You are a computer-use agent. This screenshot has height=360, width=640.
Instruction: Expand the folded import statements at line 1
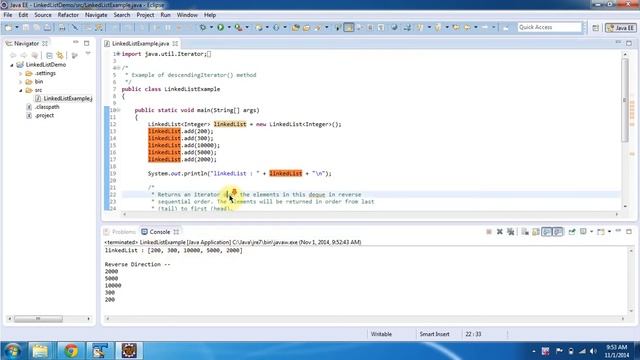point(118,54)
